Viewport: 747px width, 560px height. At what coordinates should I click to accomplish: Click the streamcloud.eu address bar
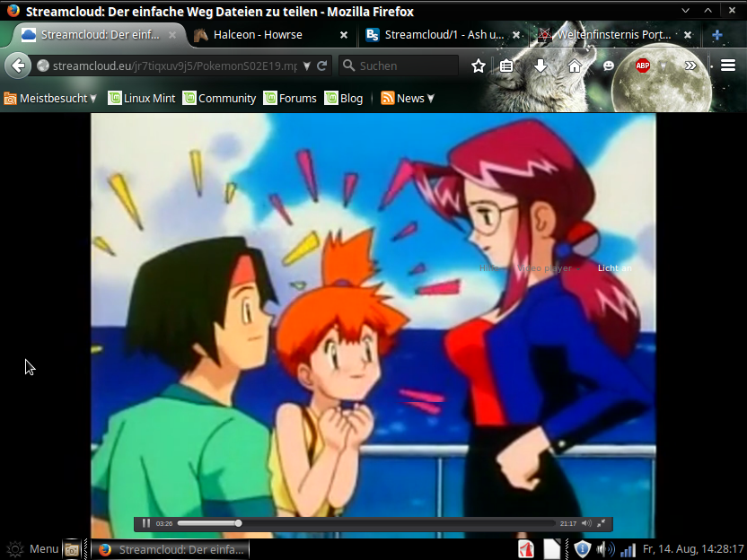[x=174, y=66]
